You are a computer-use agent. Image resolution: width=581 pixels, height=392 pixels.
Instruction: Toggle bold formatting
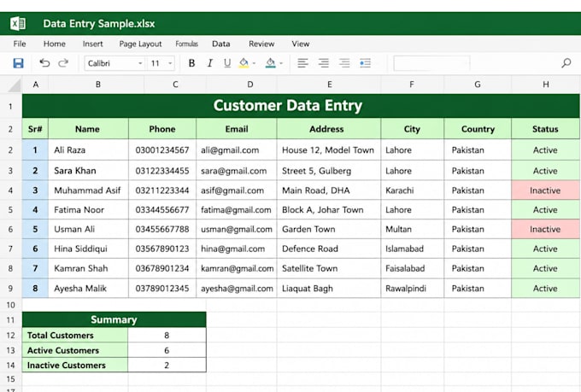191,63
